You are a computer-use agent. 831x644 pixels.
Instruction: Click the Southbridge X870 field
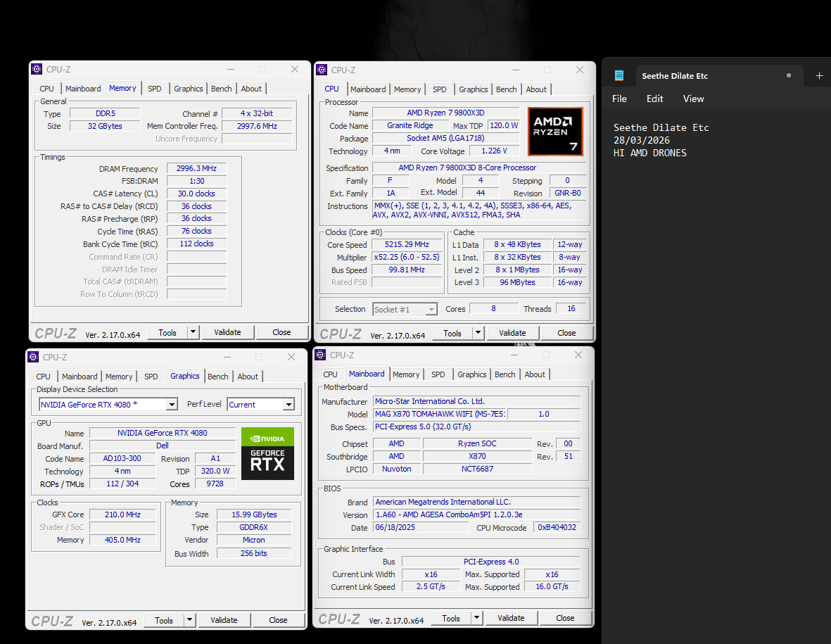(x=477, y=456)
